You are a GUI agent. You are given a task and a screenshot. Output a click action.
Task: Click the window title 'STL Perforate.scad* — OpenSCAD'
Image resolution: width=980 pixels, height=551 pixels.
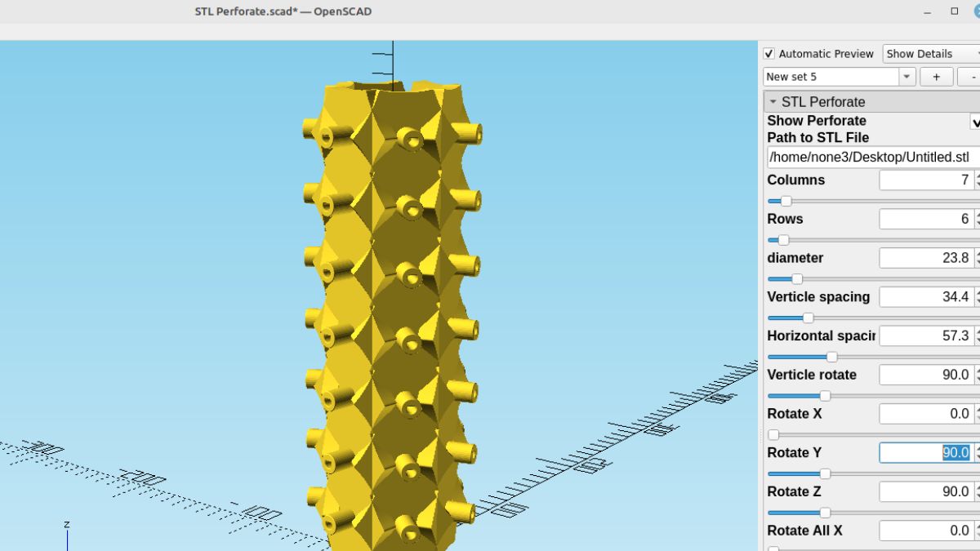click(x=283, y=11)
